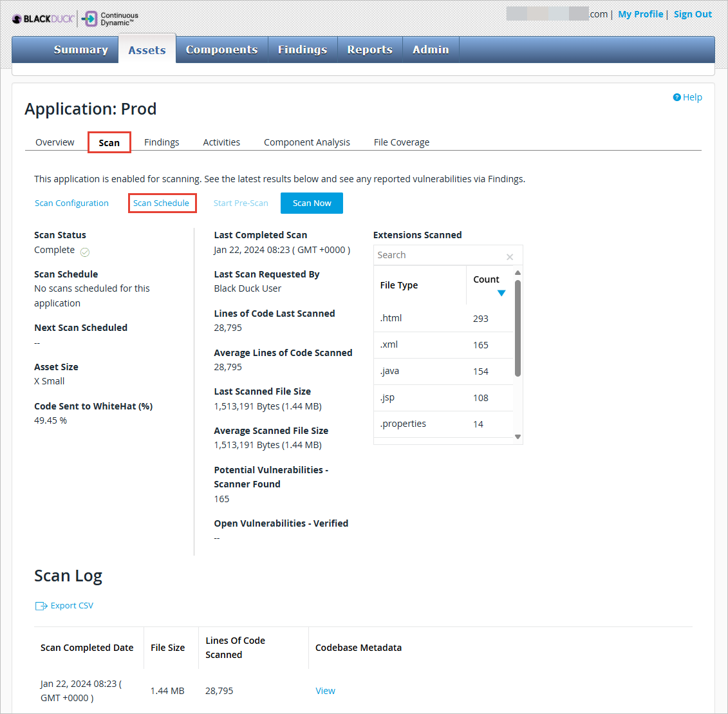Click the 49.45 % code sent value

[51, 420]
